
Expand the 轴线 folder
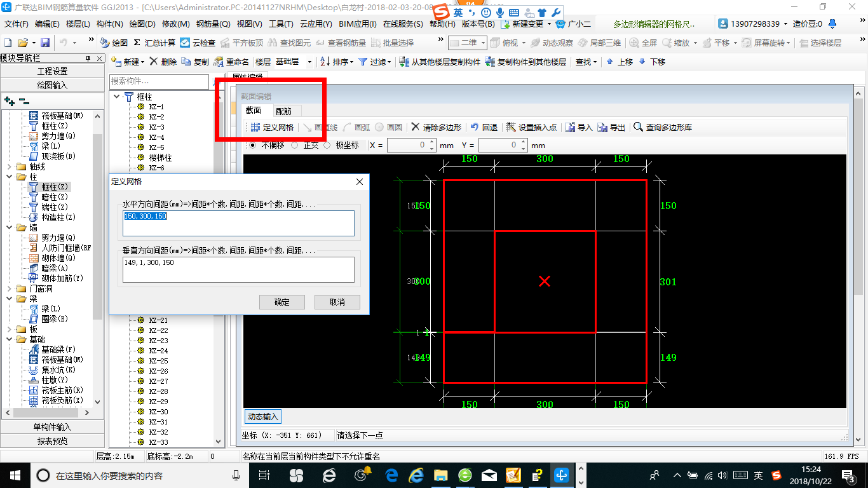(x=9, y=166)
